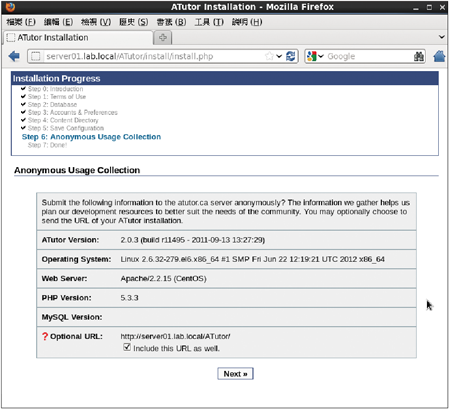The width and height of the screenshot is (450, 410).
Task: Close the Firefox window
Action: (442, 7)
